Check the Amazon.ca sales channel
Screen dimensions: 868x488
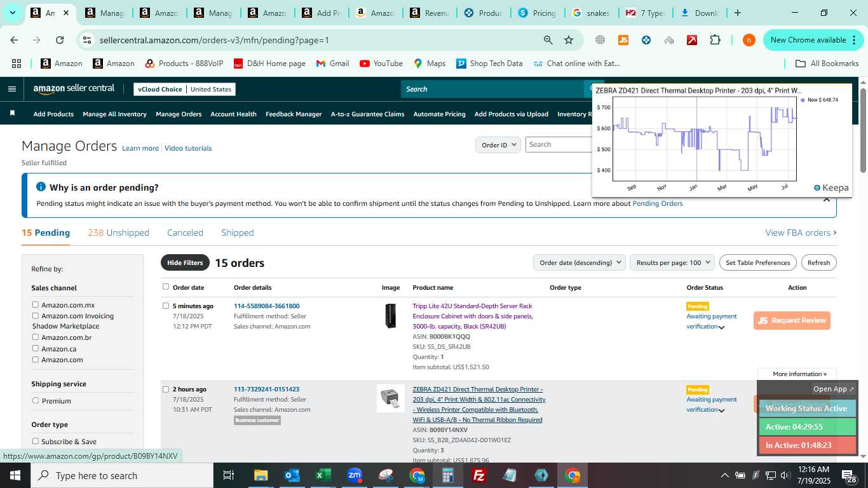(36, 348)
